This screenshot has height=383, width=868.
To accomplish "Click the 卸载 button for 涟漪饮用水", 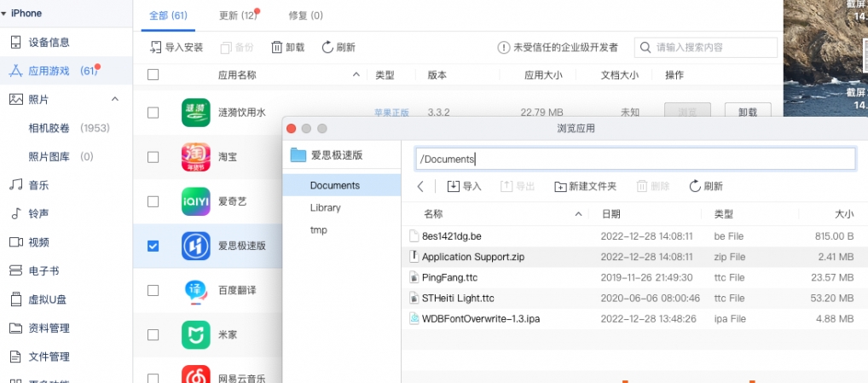I will (747, 113).
